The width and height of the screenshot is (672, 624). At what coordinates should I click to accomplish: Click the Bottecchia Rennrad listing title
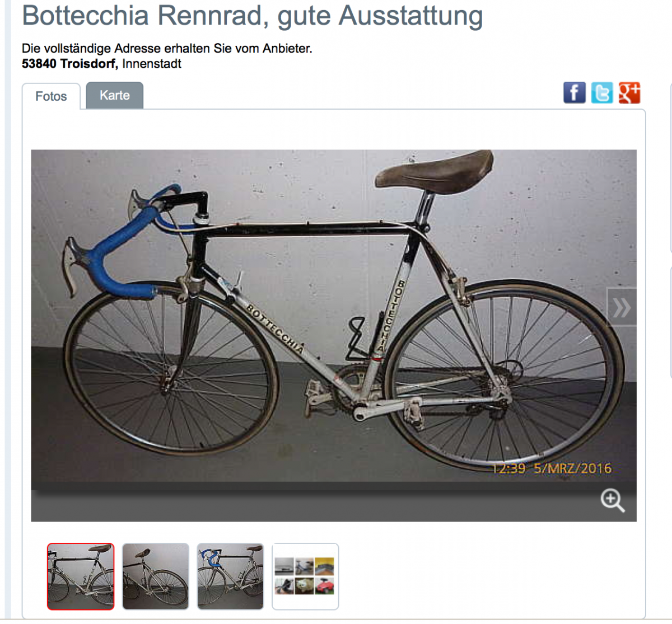(253, 15)
